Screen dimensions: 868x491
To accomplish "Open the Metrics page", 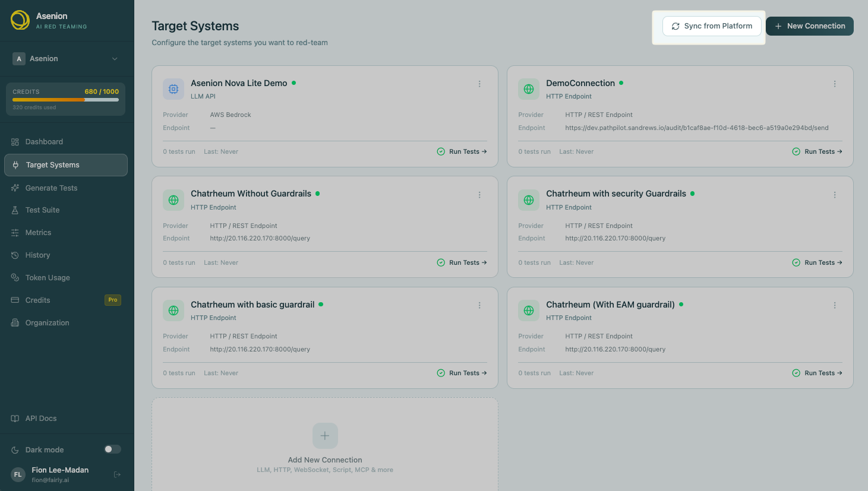I will tap(66, 233).
